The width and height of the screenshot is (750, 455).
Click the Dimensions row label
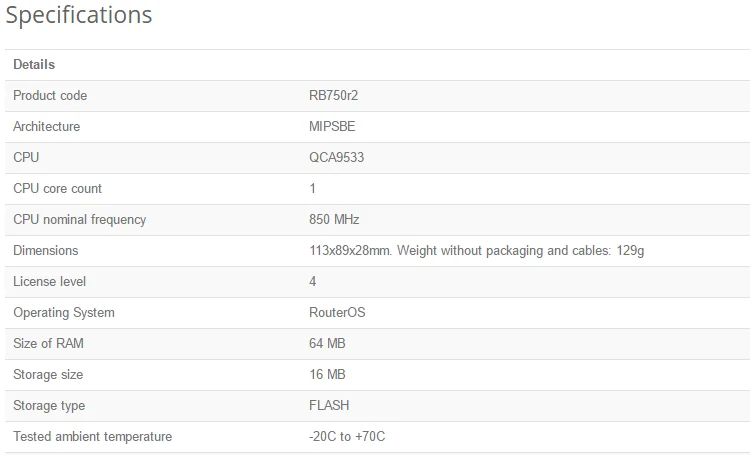coord(45,251)
